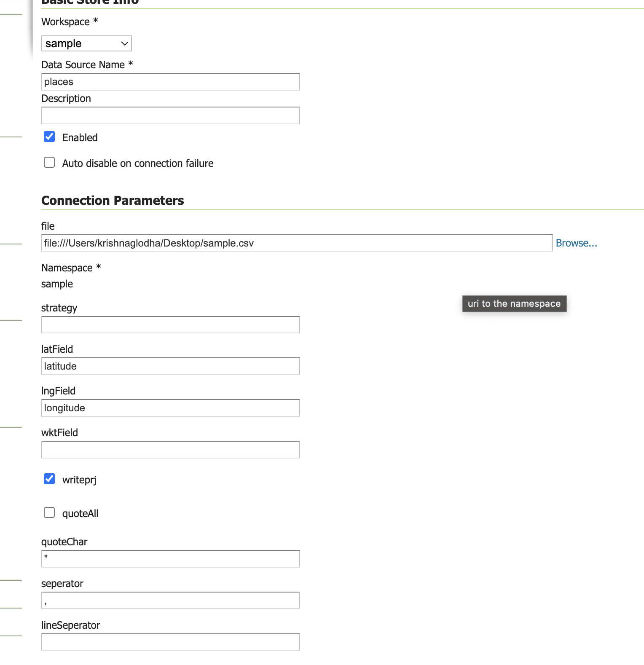The width and height of the screenshot is (644, 665).
Task: Click the quoteAll label text
Action: (x=80, y=514)
